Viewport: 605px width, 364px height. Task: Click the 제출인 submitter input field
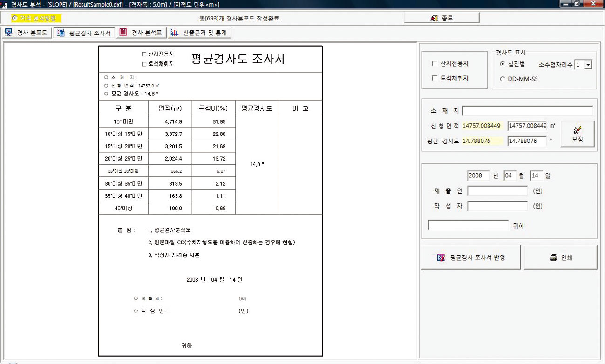coord(497,191)
